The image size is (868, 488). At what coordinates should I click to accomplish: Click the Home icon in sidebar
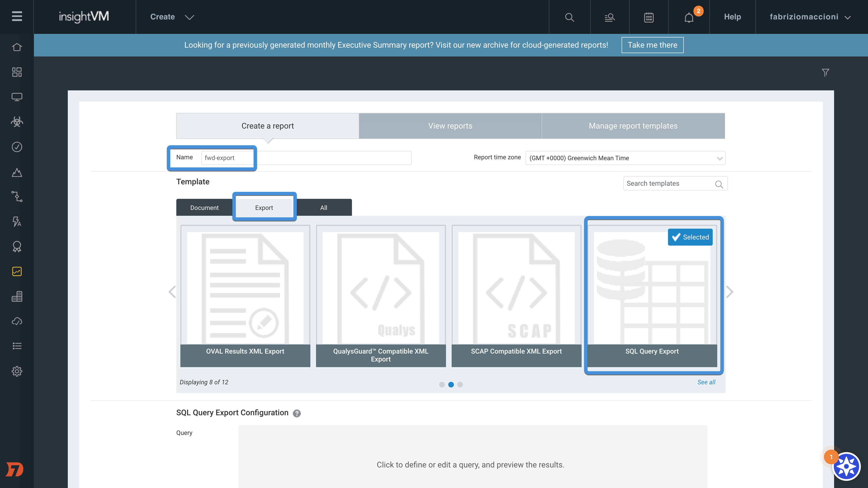coord(17,47)
